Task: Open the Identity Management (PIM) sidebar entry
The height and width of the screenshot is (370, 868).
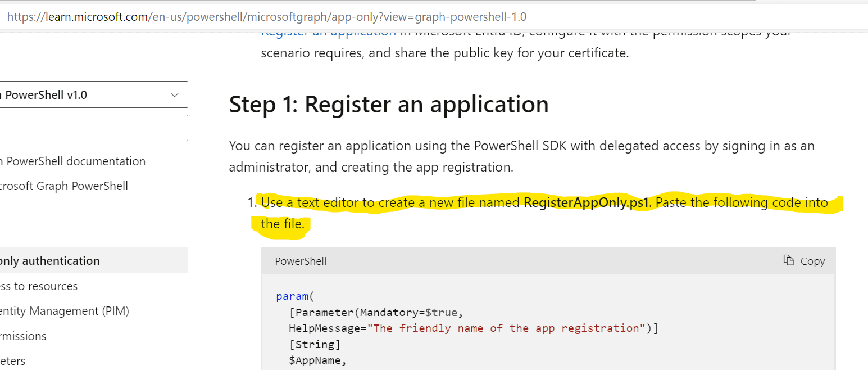Action: pos(65,311)
